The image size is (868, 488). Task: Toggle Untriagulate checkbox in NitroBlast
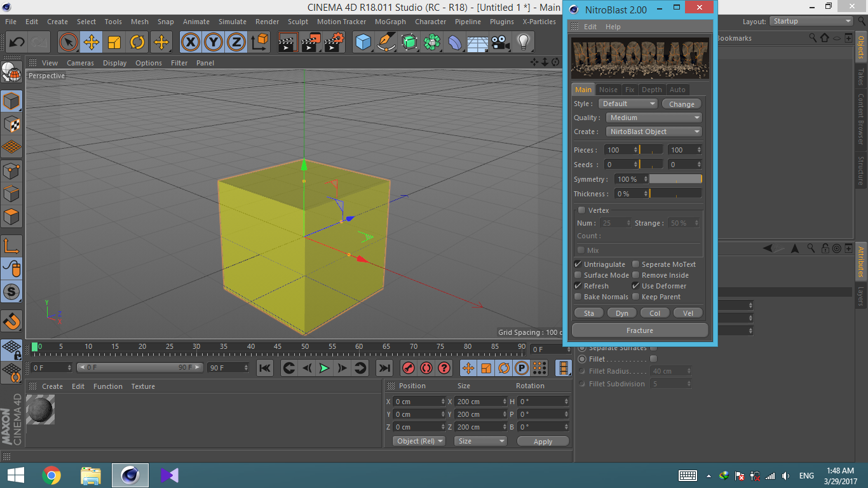point(578,264)
